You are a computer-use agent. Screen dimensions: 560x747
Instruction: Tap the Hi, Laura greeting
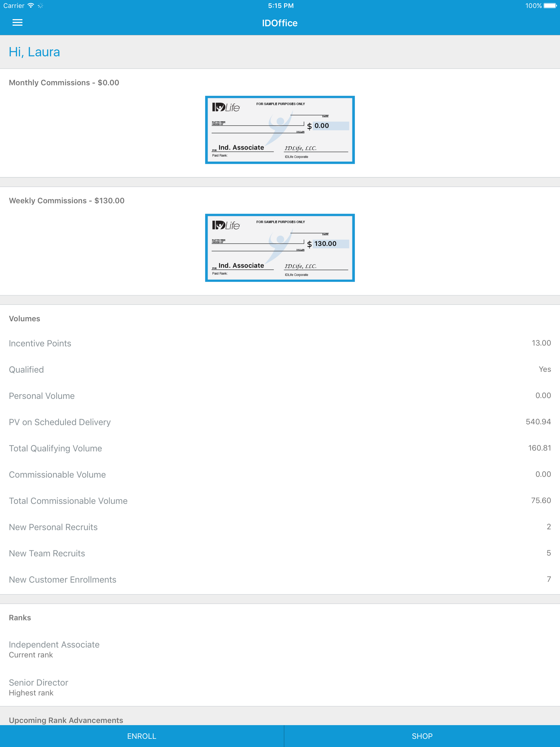(x=34, y=52)
